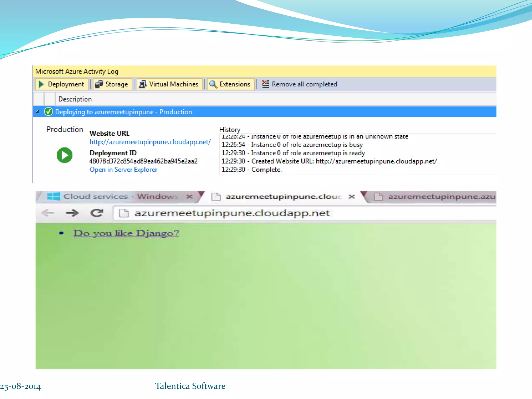The height and width of the screenshot is (399, 532).
Task: Click the page icon in address bar
Action: tap(124, 213)
